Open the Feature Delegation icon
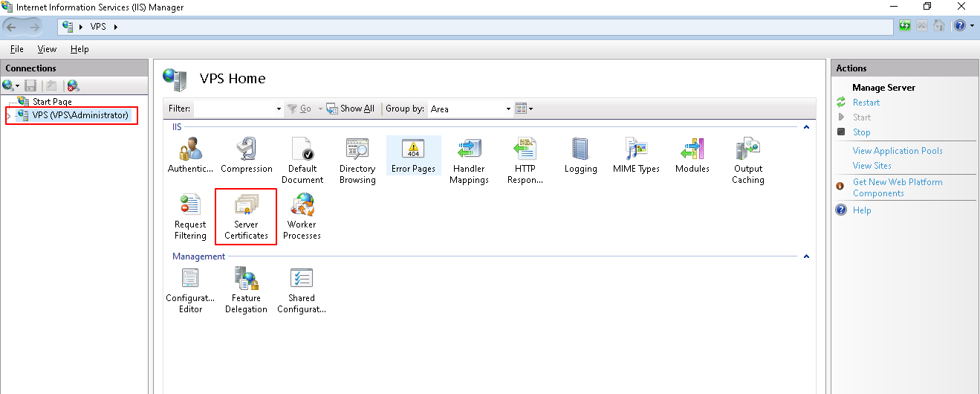The image size is (980, 394). 246,289
